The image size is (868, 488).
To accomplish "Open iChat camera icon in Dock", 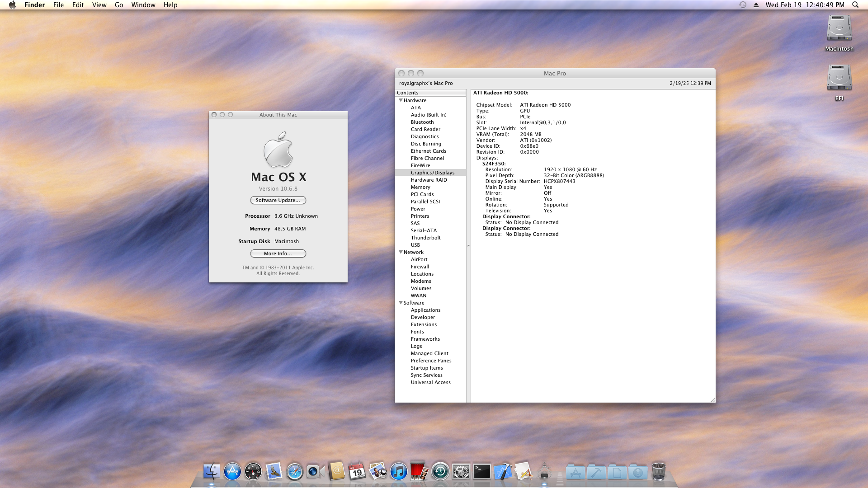I will [x=316, y=472].
